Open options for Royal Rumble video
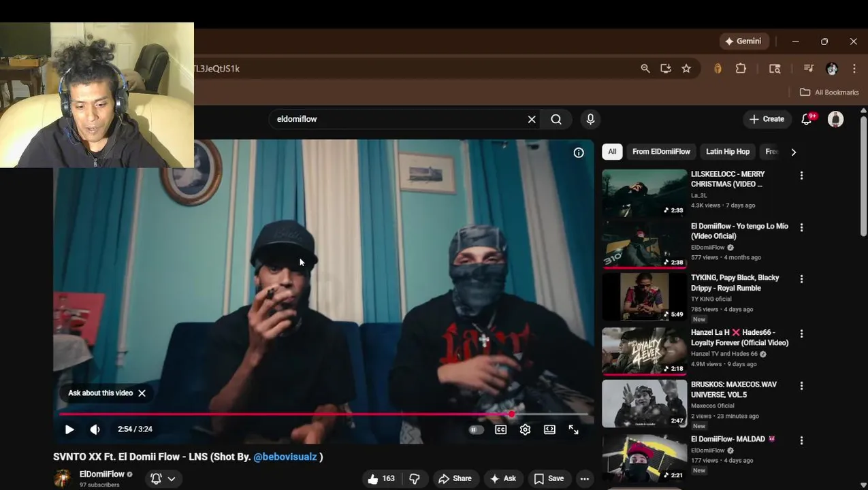The height and width of the screenshot is (490, 868). coord(801,279)
